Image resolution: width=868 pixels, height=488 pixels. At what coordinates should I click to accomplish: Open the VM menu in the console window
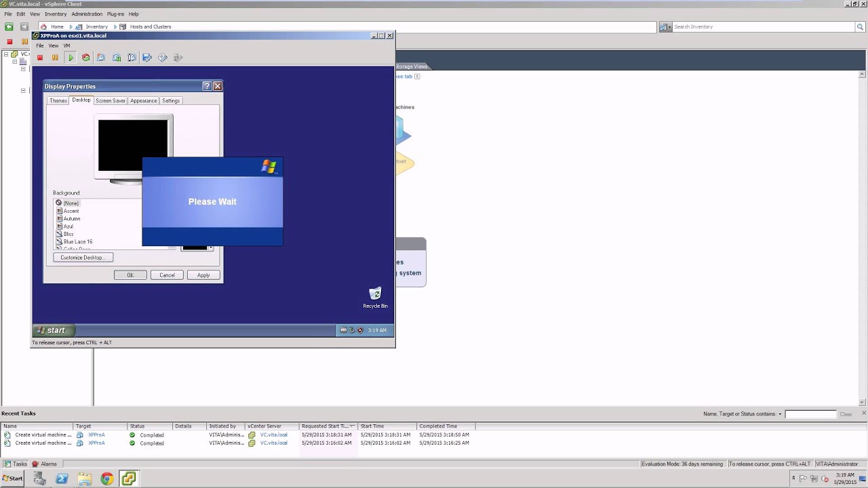66,45
